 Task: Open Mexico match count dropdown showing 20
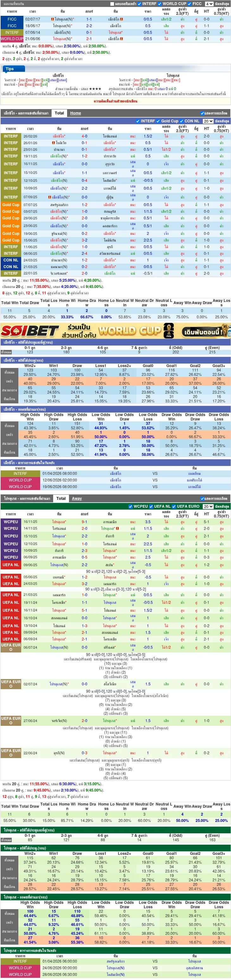(x=208, y=121)
